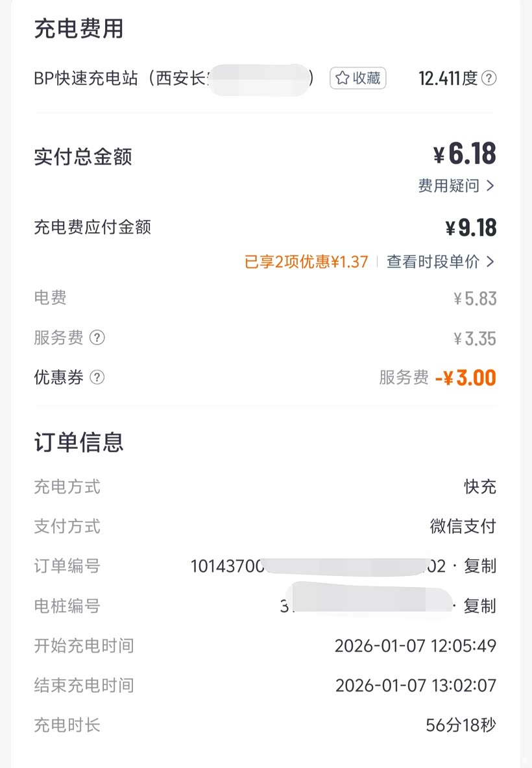Tap the ¥3.35 service fee amount
This screenshot has width=532, height=768.
pos(475,338)
